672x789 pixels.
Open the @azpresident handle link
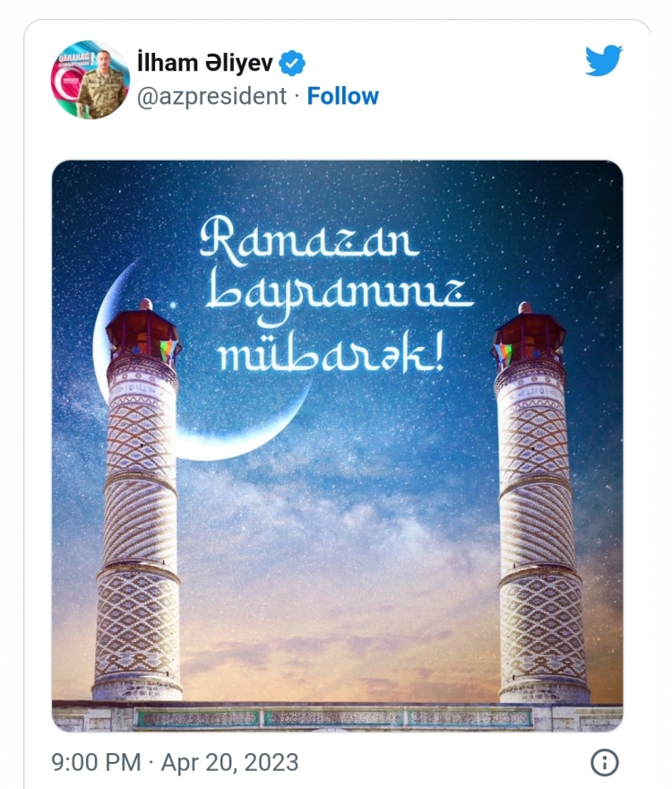[x=211, y=96]
